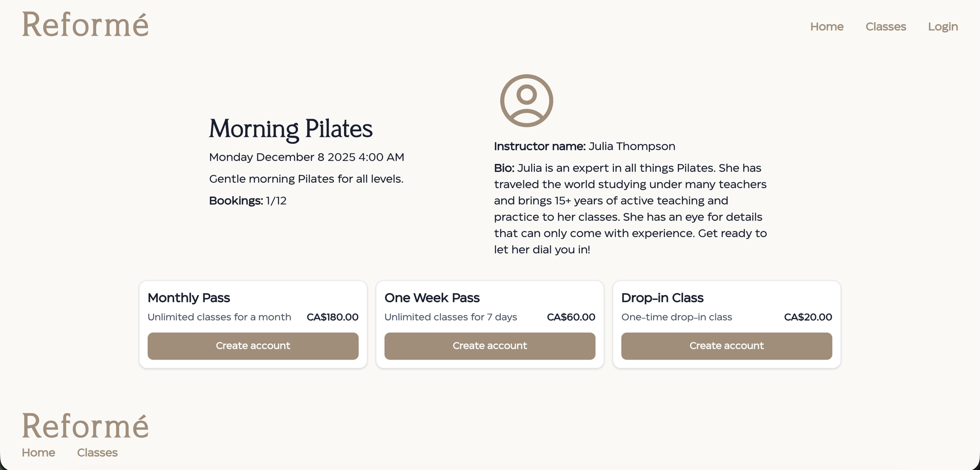
Task: Click the Reformé logo in the header
Action: click(85, 25)
